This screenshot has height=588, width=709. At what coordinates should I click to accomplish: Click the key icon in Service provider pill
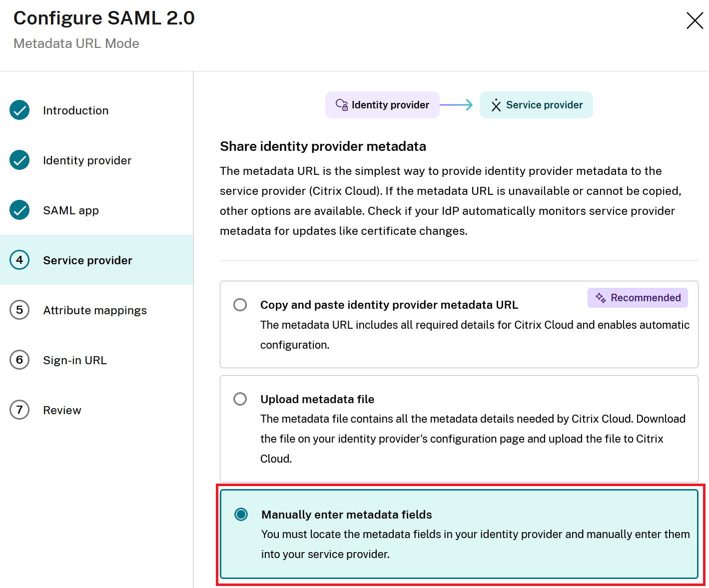(496, 105)
